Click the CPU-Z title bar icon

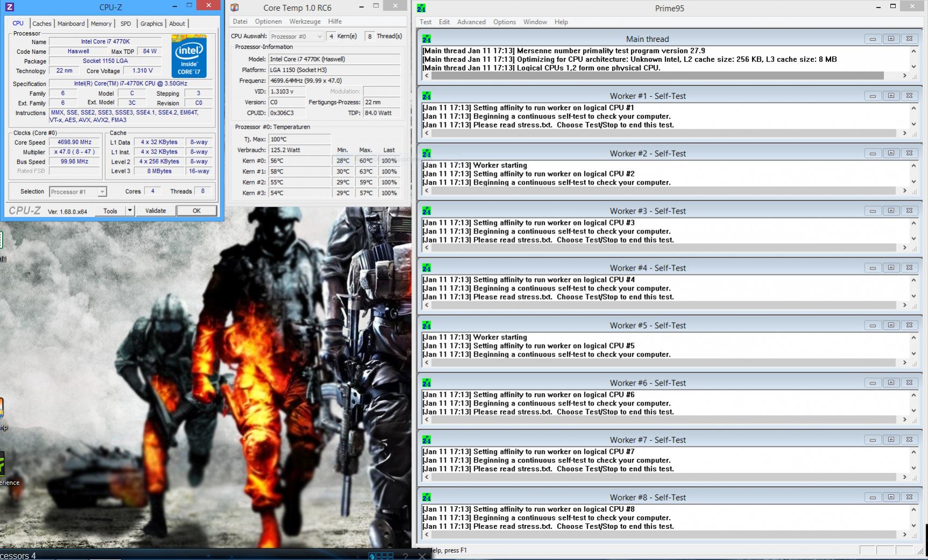[x=9, y=7]
